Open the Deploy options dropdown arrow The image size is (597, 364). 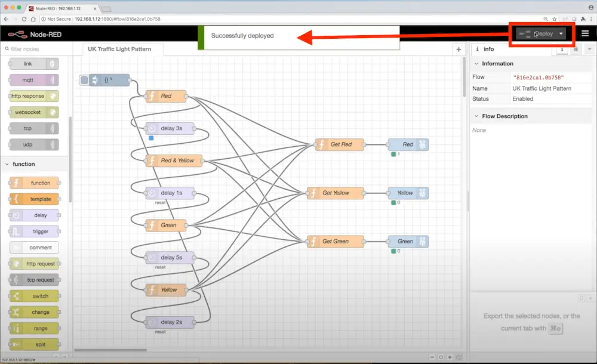pos(561,34)
